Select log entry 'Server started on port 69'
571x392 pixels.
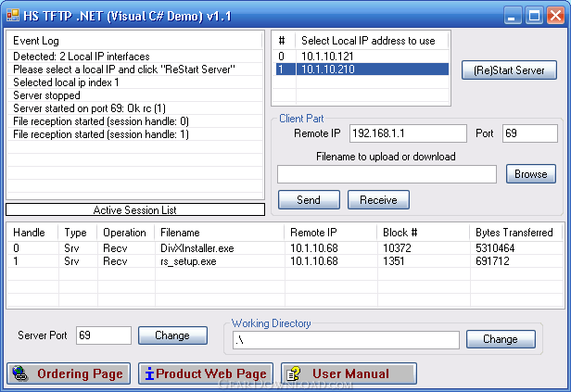point(134,108)
